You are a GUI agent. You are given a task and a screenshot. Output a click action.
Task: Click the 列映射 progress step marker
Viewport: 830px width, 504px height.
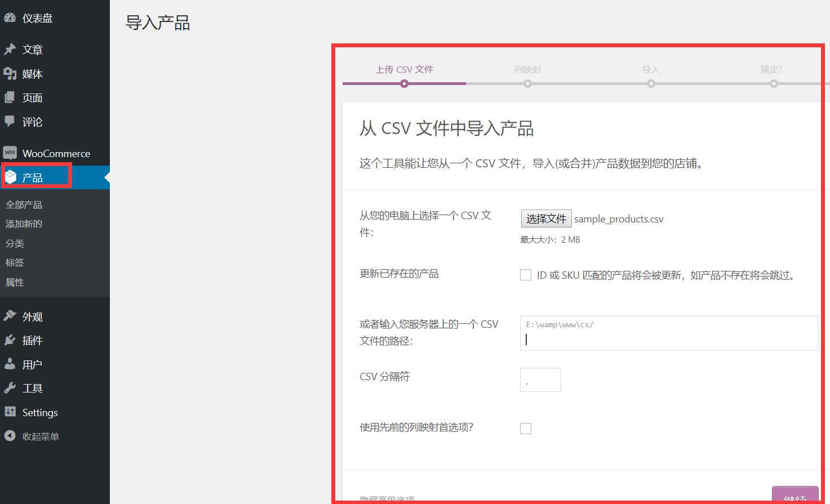[527, 83]
